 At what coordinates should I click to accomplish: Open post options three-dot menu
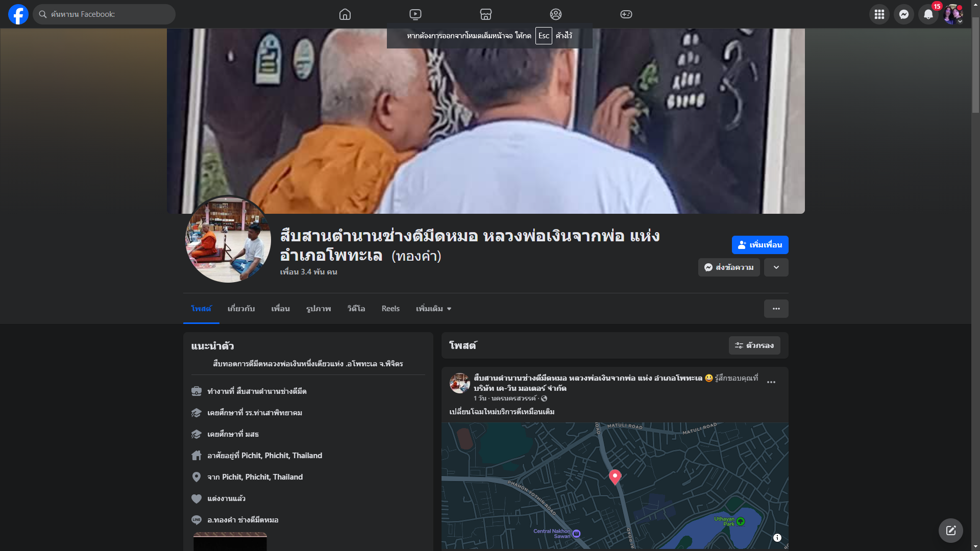coord(771,382)
